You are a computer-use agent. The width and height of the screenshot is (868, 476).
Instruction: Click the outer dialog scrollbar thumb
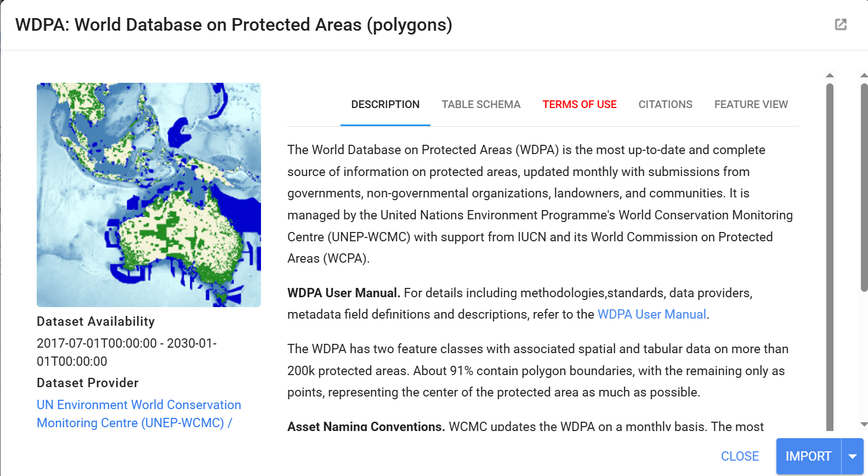(x=864, y=188)
